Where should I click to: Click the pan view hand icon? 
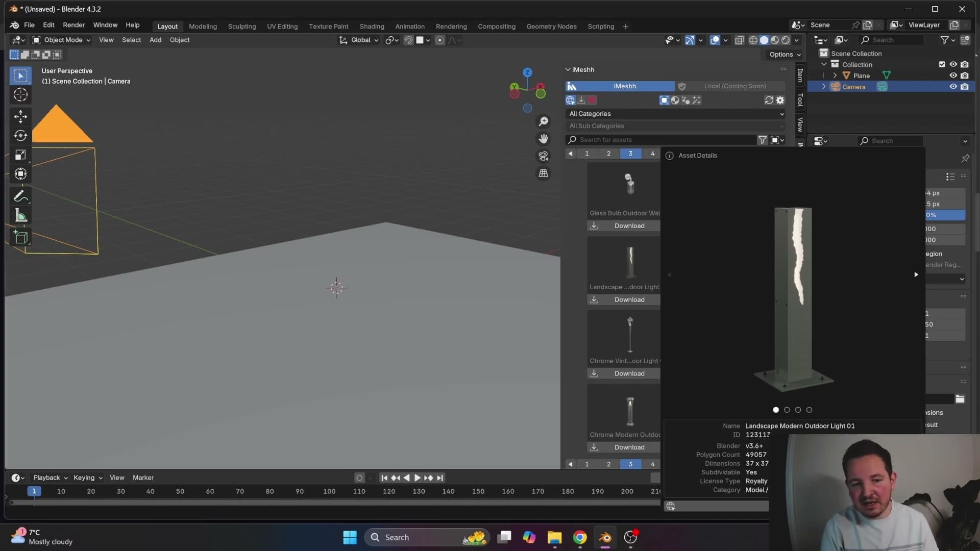point(544,139)
